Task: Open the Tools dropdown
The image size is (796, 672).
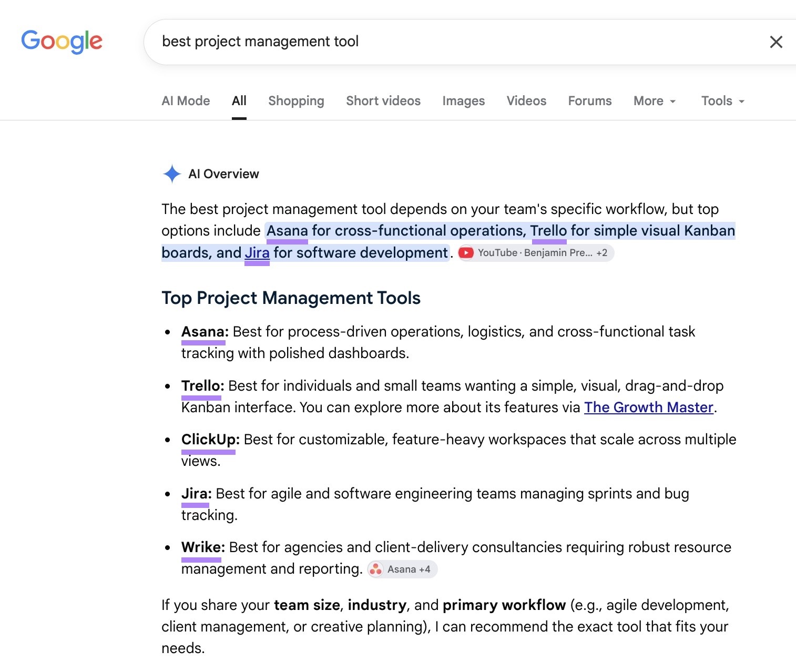Action: tap(723, 101)
